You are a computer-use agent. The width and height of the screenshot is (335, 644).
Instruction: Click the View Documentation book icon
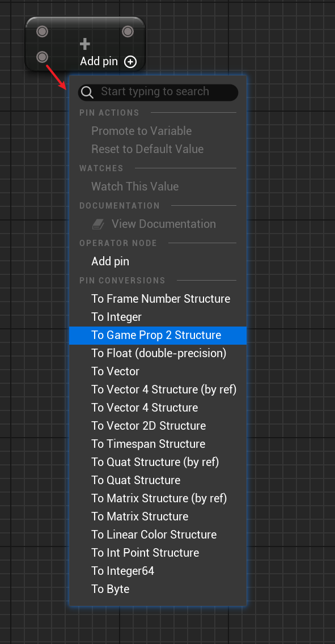(x=98, y=224)
